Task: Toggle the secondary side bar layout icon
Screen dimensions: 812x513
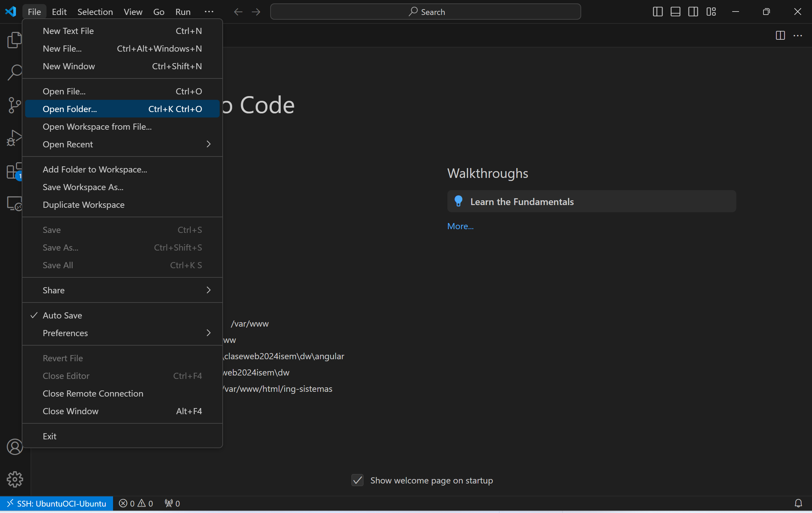Action: [693, 12]
